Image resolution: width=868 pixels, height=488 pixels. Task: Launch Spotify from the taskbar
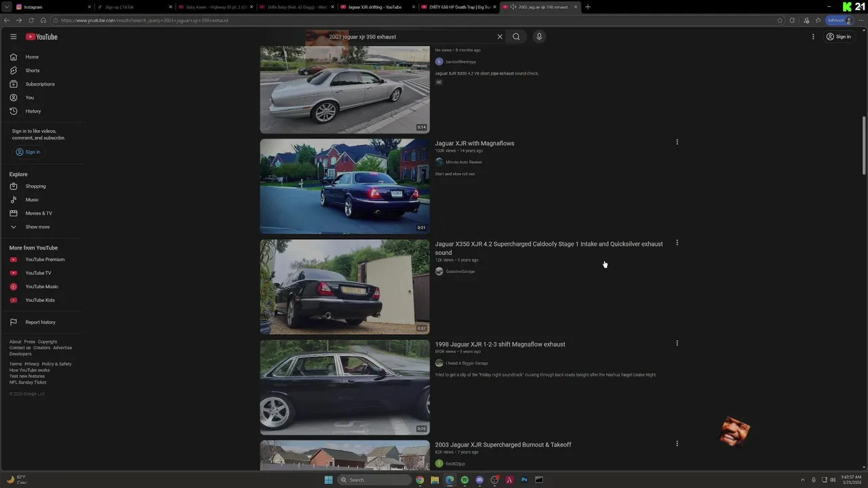tap(465, 480)
